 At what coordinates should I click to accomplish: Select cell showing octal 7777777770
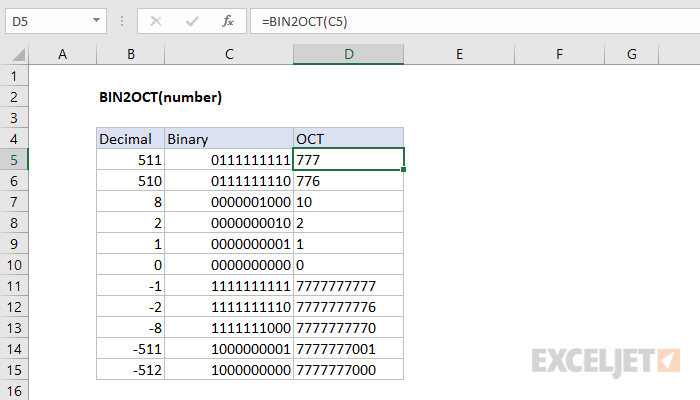tap(348, 328)
